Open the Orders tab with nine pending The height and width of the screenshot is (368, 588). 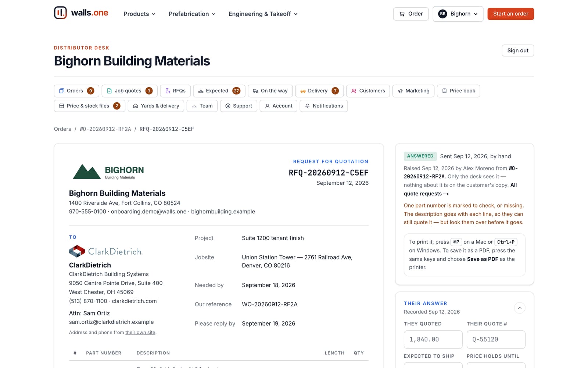click(76, 91)
